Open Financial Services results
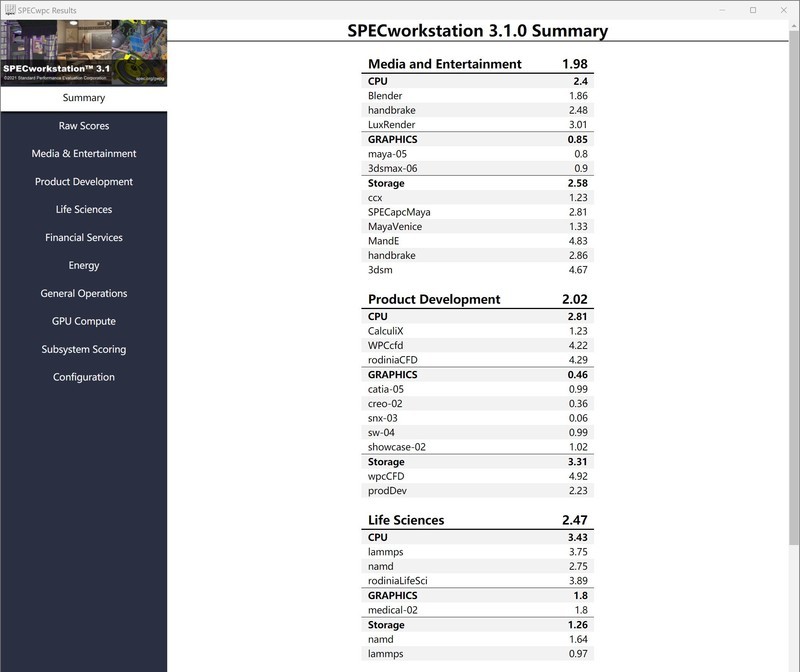The image size is (800, 672). 84,237
